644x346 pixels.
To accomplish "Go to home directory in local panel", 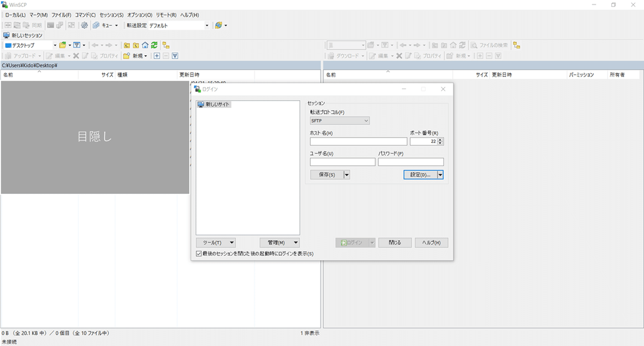I will tap(145, 46).
